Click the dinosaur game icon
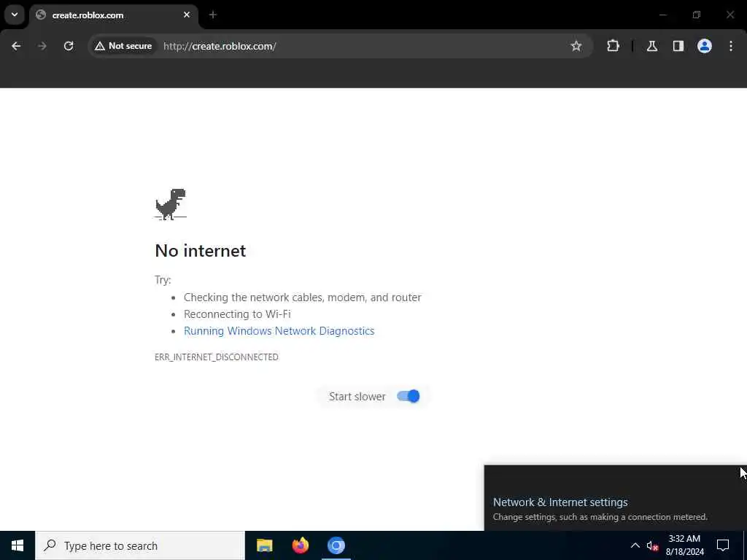 click(171, 204)
